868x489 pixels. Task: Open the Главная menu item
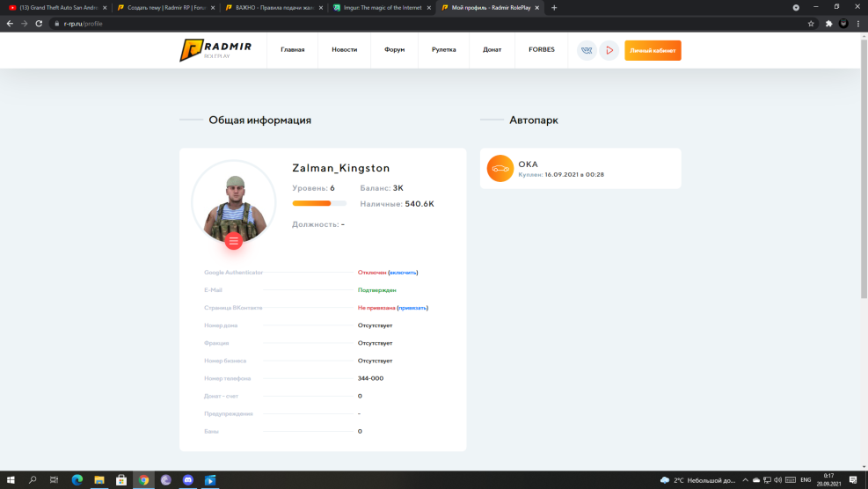[292, 50]
